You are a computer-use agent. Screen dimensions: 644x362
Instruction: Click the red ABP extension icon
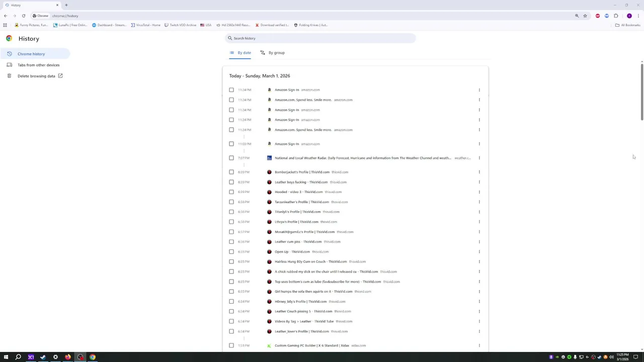(x=598, y=16)
